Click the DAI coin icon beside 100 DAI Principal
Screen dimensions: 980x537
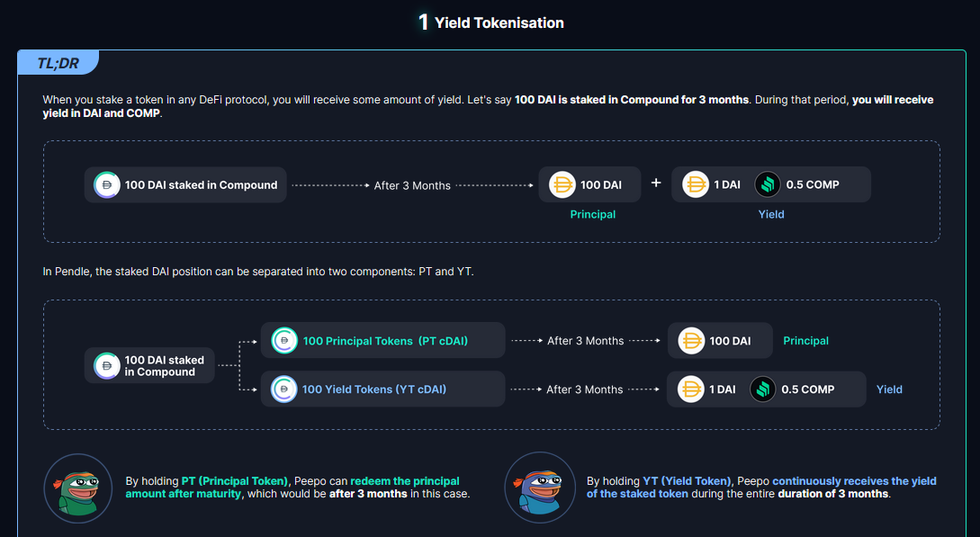(562, 184)
